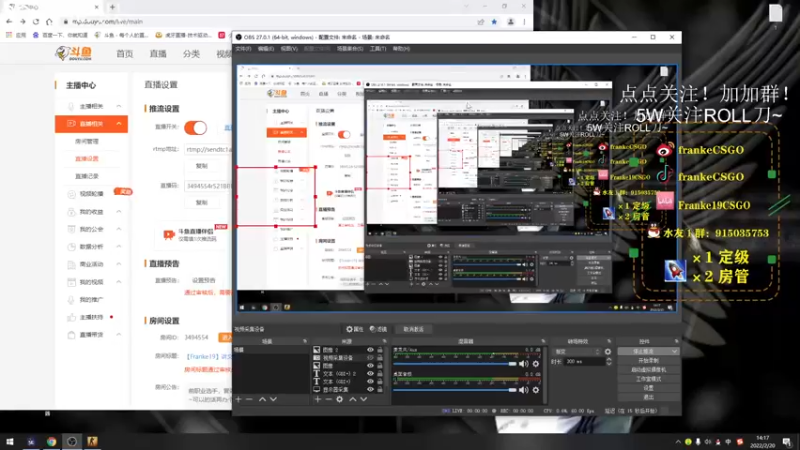
Task: Expand the 数据分析 sidebar section
Action: click(x=119, y=246)
